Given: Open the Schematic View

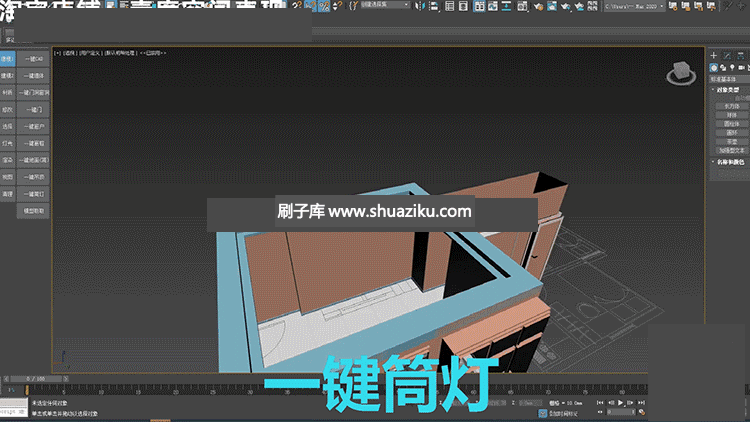Looking at the screenshot, I should coord(506,6).
